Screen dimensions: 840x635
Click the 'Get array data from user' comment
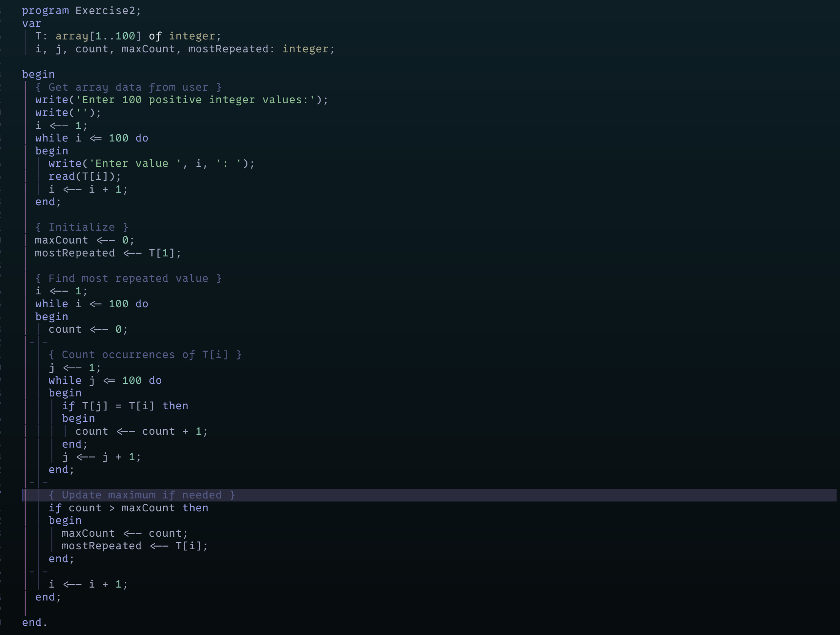pos(128,87)
